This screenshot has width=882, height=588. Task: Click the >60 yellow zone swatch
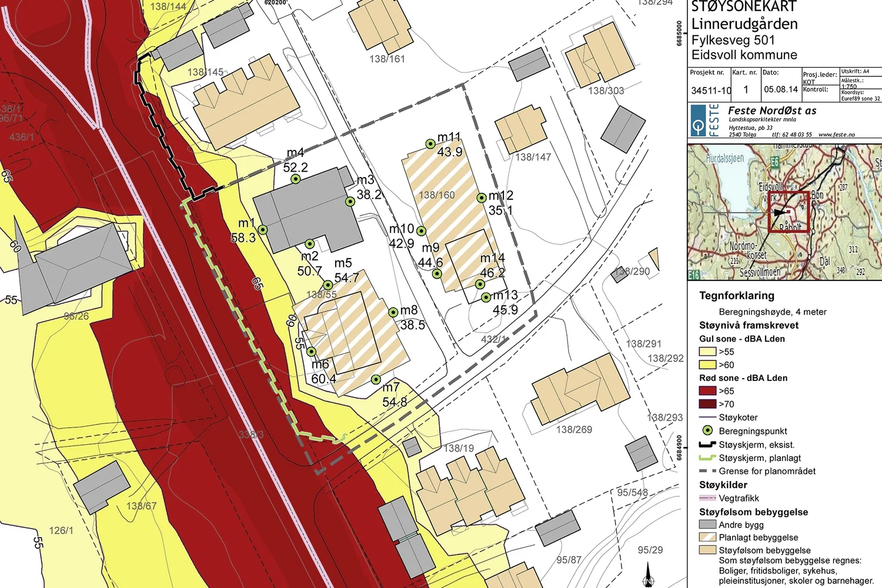(x=707, y=365)
